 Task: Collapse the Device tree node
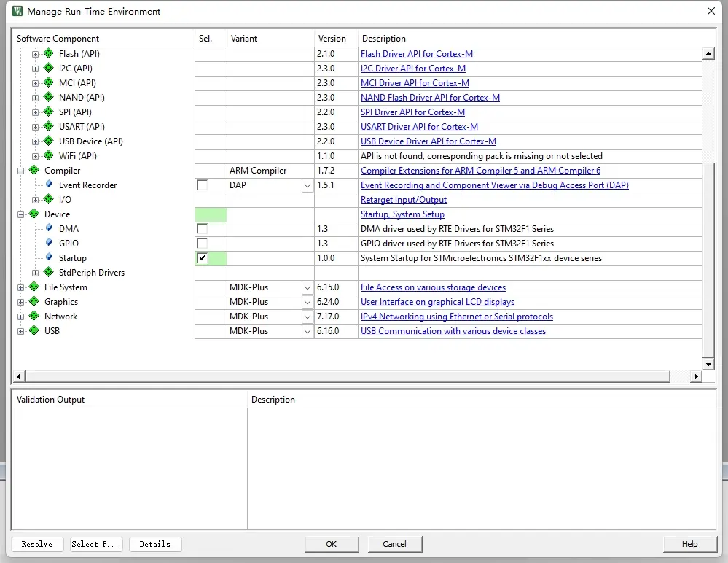pos(20,214)
